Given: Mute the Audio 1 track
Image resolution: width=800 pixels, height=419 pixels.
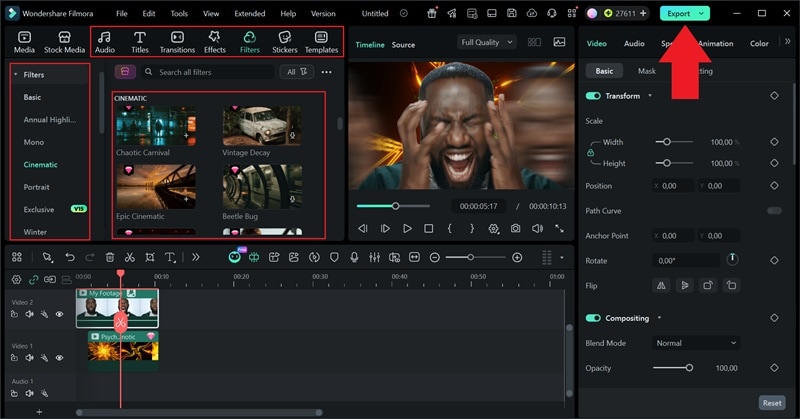Looking at the screenshot, I should [30, 393].
